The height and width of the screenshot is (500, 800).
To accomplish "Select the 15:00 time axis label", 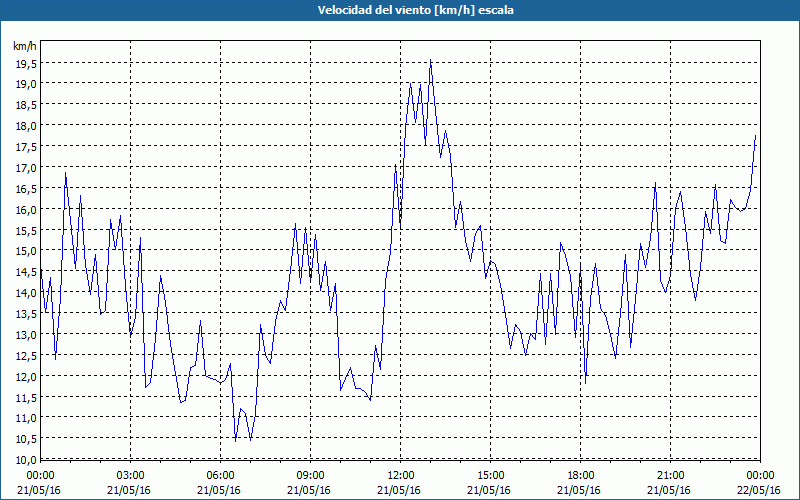I will (490, 476).
